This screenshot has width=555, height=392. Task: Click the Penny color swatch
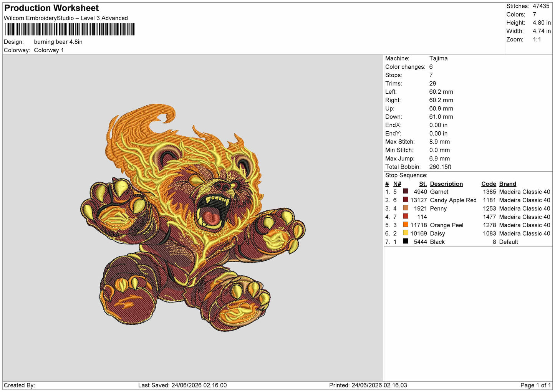click(406, 208)
